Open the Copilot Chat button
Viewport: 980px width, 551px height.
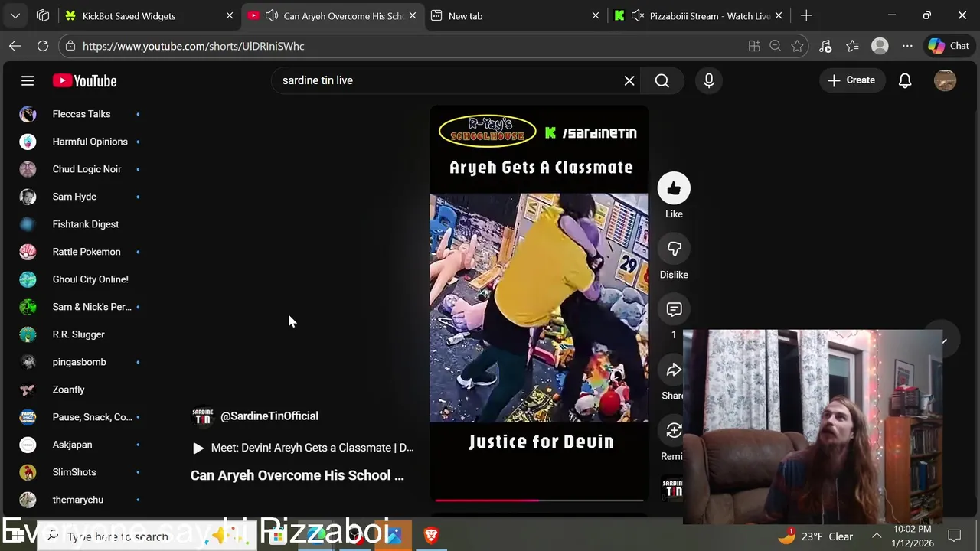949,46
